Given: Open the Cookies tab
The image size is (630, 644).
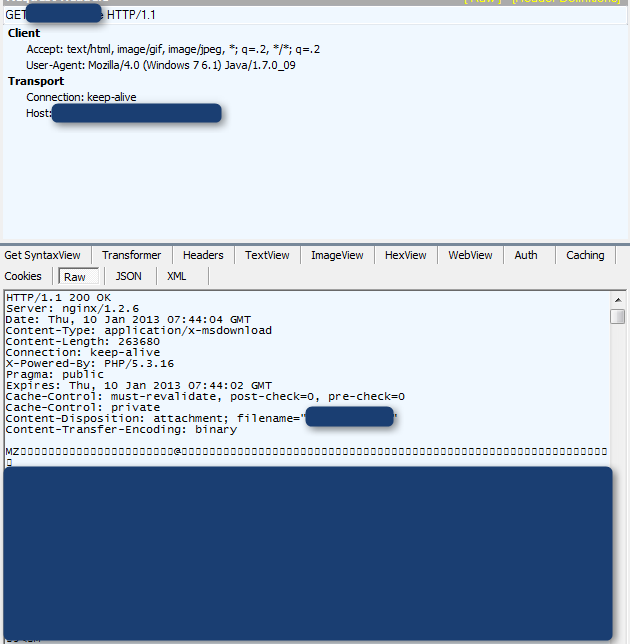Looking at the screenshot, I should point(23,276).
